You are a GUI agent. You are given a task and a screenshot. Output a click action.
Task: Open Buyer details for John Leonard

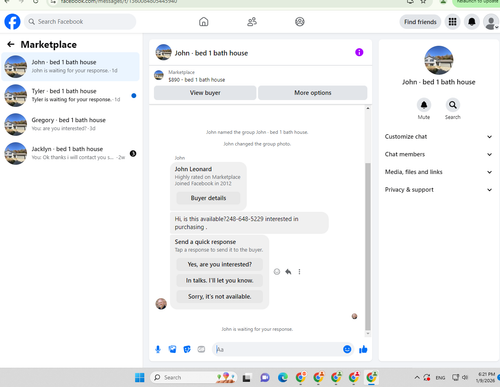point(208,198)
